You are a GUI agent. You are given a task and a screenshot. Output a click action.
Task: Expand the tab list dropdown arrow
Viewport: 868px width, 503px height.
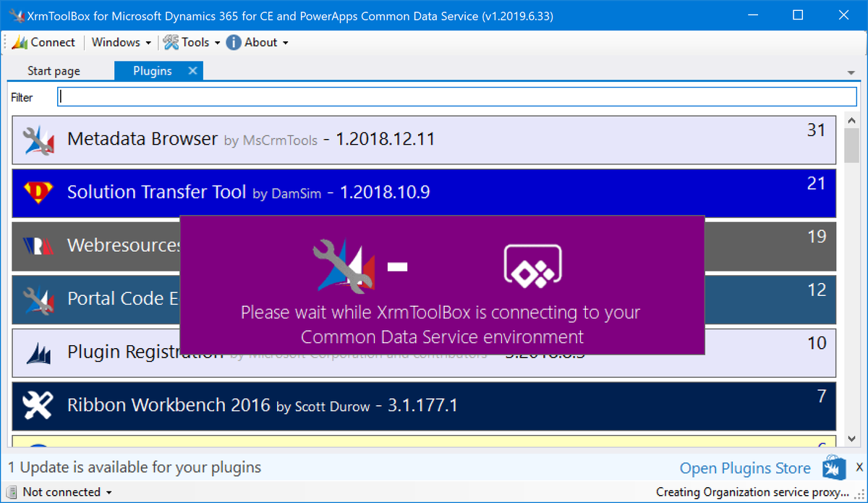pyautogui.click(x=851, y=73)
